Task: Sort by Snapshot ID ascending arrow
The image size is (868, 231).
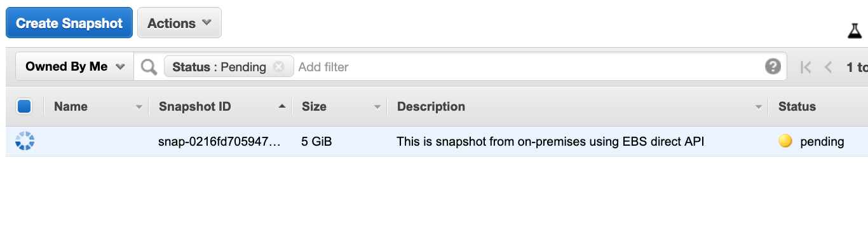Action: 281,107
